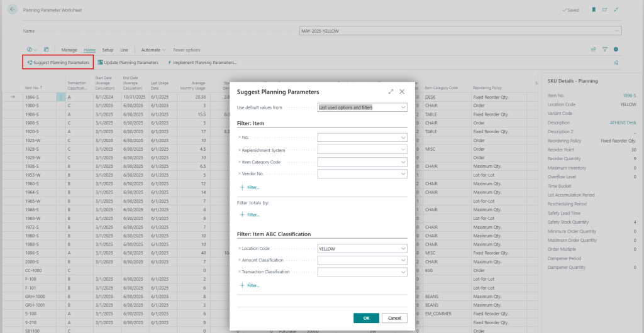
Task: Show the information FactBox icon
Action: click(616, 50)
